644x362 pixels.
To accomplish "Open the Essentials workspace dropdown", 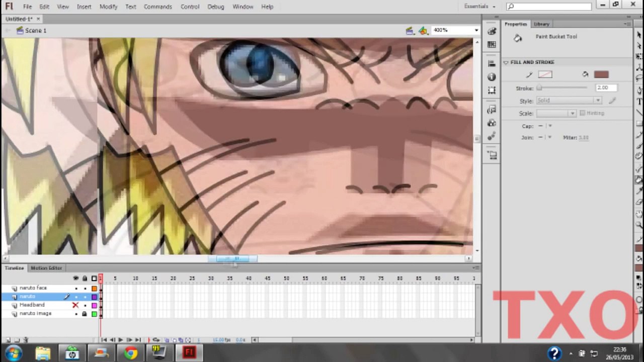I will tap(479, 7).
